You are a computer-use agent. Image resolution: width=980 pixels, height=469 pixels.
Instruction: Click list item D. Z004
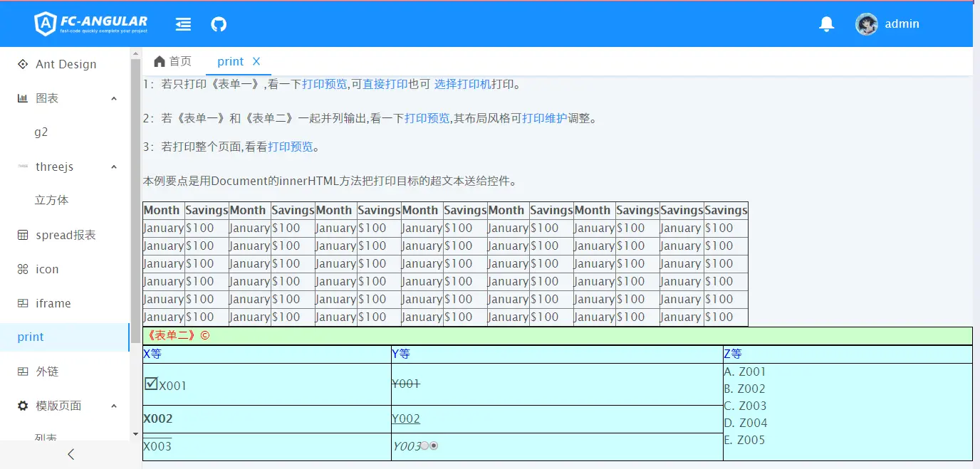(745, 423)
